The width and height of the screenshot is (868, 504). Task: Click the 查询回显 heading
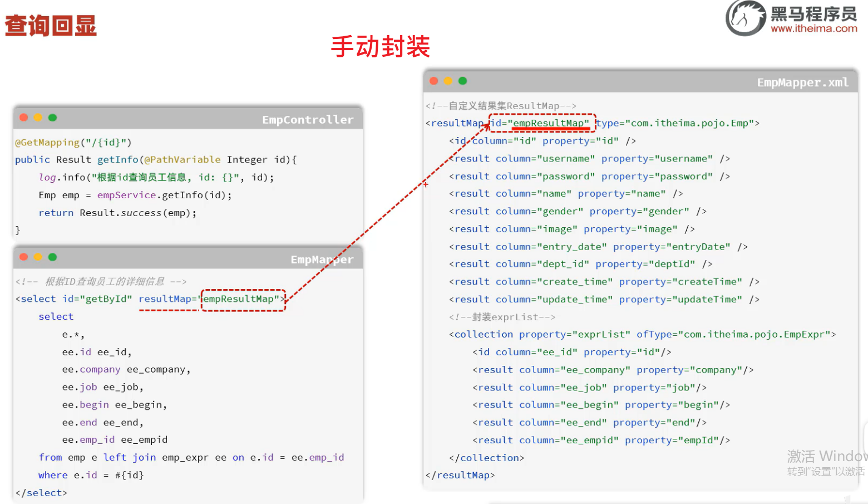[x=51, y=26]
